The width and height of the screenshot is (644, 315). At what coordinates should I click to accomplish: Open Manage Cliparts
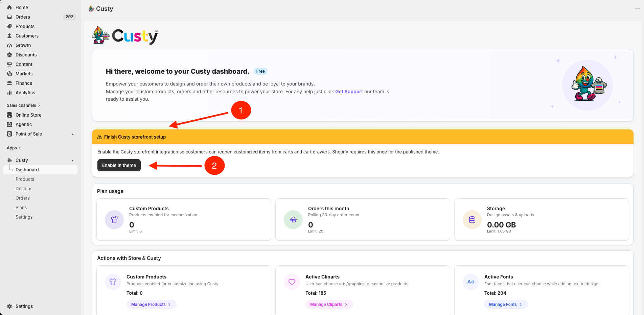coord(329,305)
